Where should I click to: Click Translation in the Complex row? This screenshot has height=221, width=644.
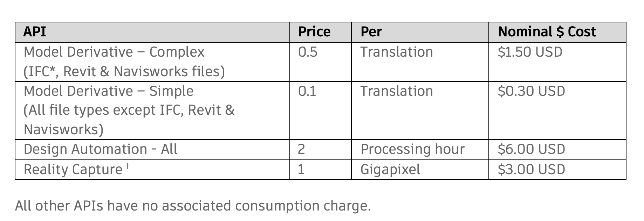397,52
